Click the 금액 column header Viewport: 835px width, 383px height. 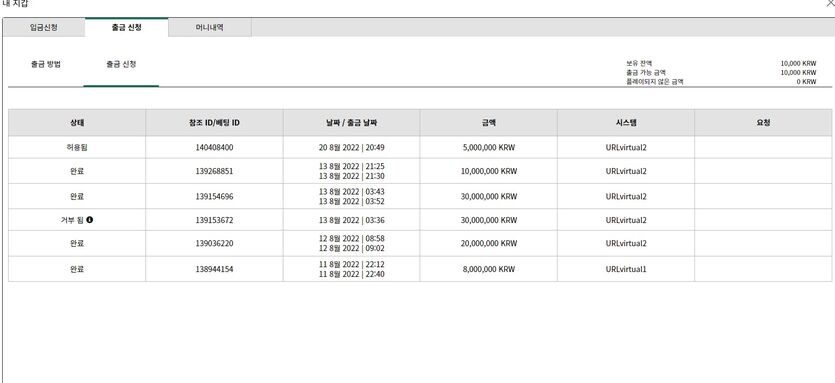tap(488, 123)
